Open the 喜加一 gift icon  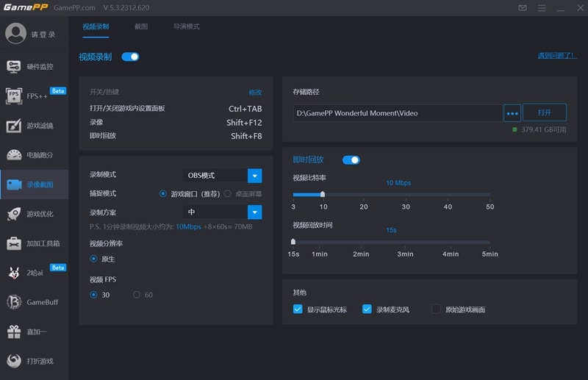(x=14, y=331)
